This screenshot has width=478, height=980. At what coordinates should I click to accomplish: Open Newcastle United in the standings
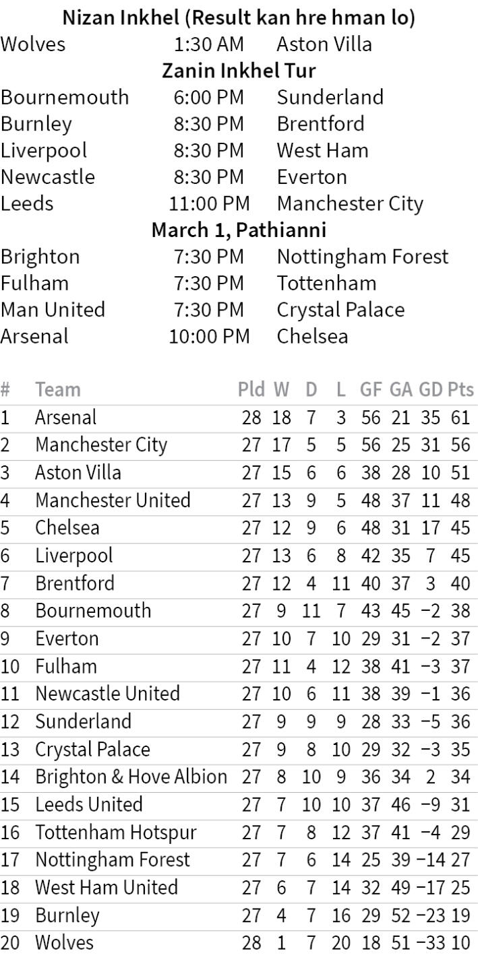tap(107, 694)
